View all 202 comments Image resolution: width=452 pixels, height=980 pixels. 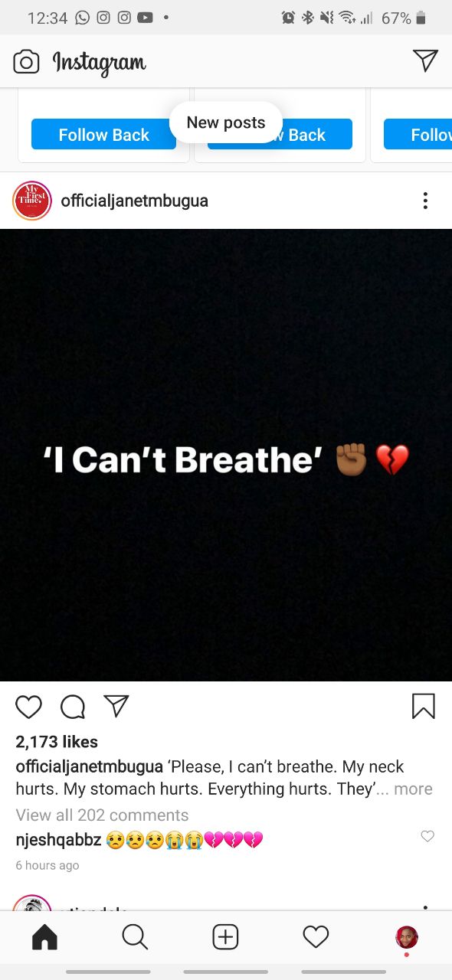click(102, 815)
